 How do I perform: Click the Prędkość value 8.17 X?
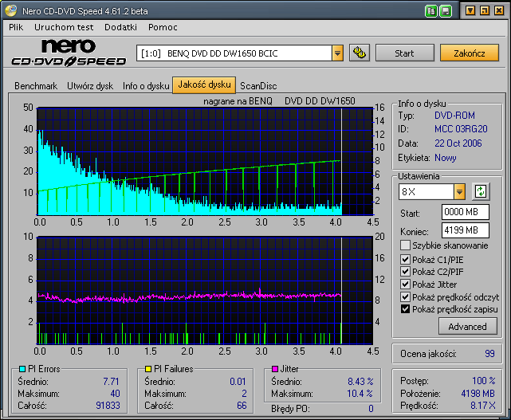[x=482, y=406]
